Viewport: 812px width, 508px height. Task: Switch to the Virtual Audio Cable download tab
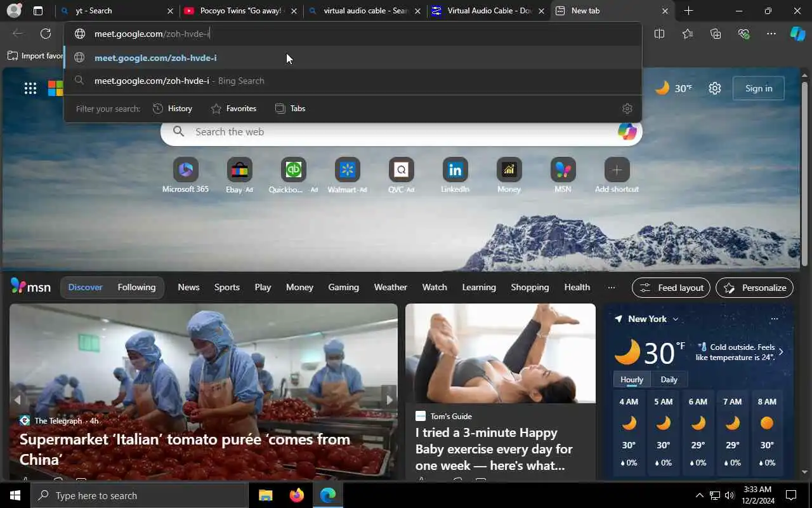pos(488,11)
